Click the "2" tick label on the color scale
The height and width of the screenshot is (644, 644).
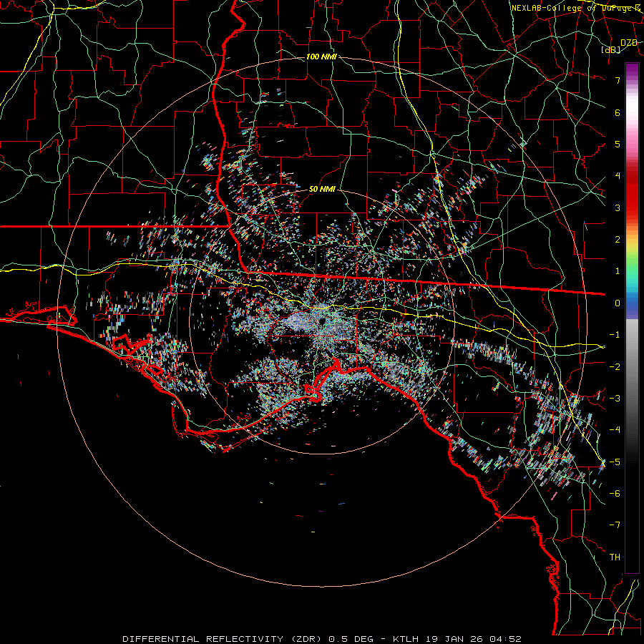[x=618, y=240]
